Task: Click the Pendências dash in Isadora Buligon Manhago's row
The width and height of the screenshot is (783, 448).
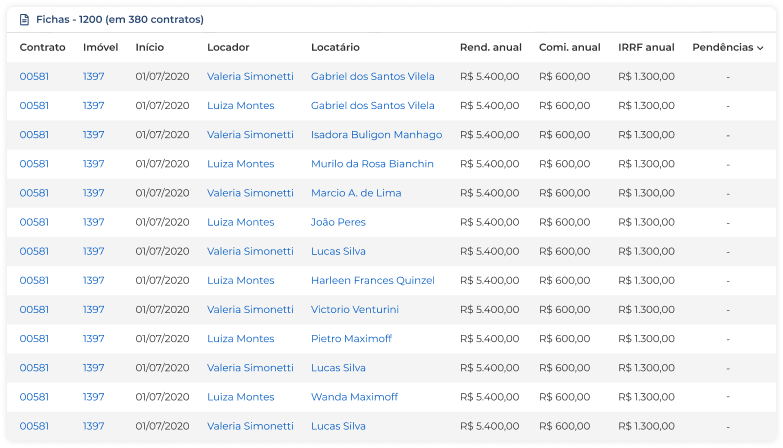Action: click(x=728, y=135)
